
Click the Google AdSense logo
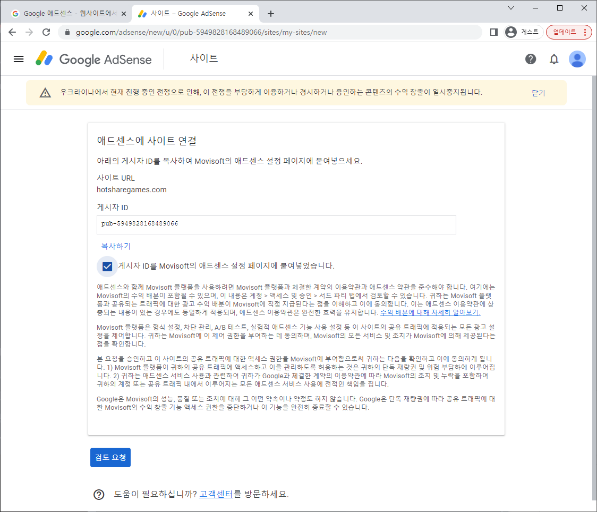click(94, 59)
